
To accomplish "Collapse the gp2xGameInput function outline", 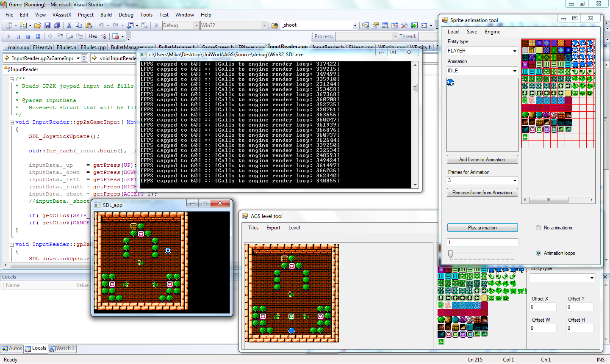I will 11,122.
